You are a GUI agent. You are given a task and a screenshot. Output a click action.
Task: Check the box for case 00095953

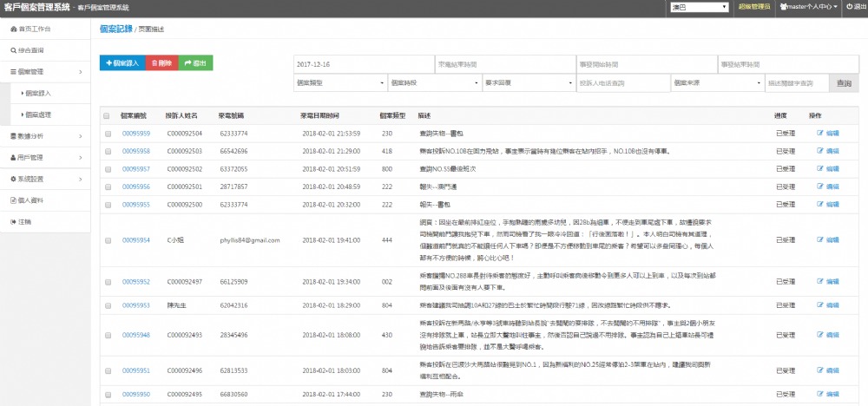tap(108, 305)
